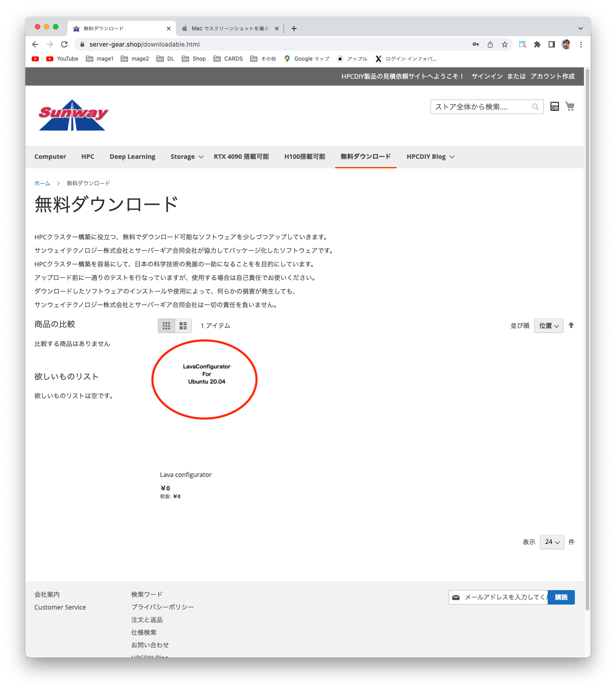616x691 pixels.
Task: Open the Shop bookmarks folder
Action: pyautogui.click(x=194, y=59)
